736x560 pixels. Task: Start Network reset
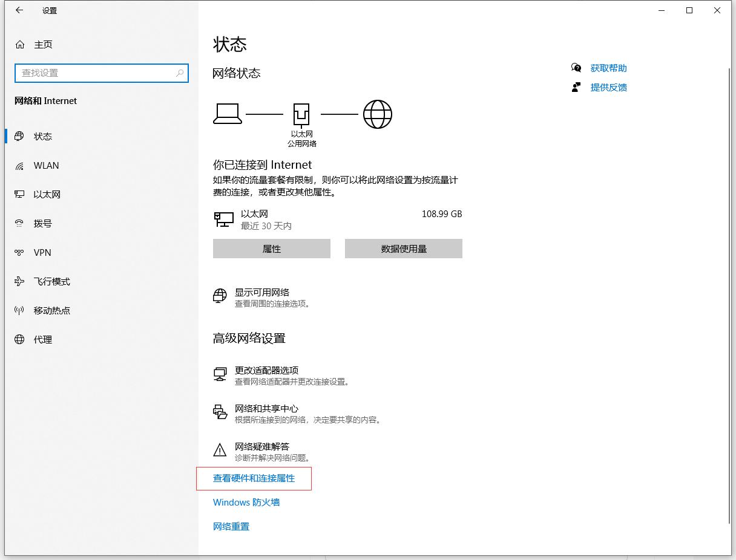(x=231, y=526)
